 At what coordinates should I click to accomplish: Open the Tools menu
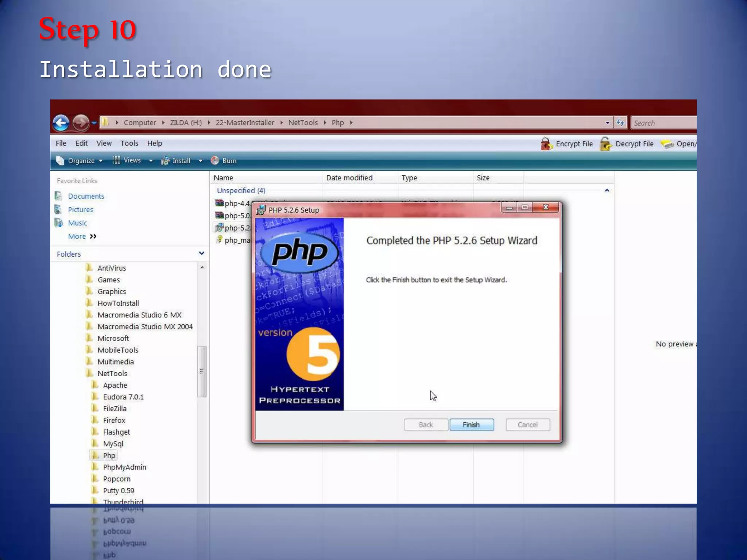pos(129,143)
